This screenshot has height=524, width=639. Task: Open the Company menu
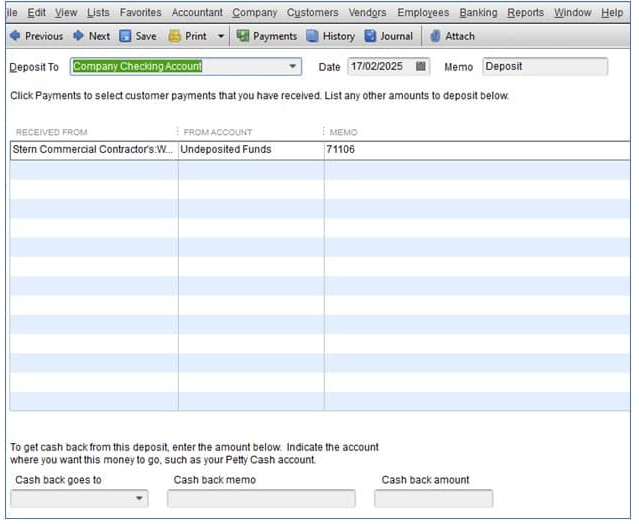click(255, 13)
